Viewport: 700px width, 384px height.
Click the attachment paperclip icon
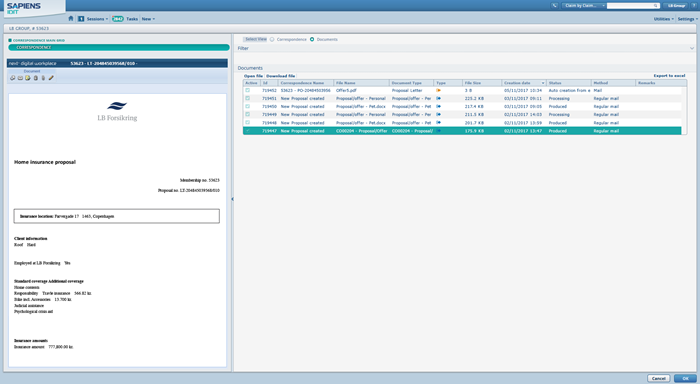43,78
